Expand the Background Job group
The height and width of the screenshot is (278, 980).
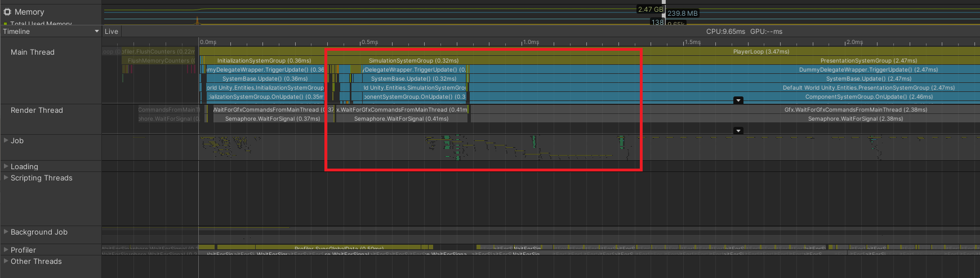point(6,232)
